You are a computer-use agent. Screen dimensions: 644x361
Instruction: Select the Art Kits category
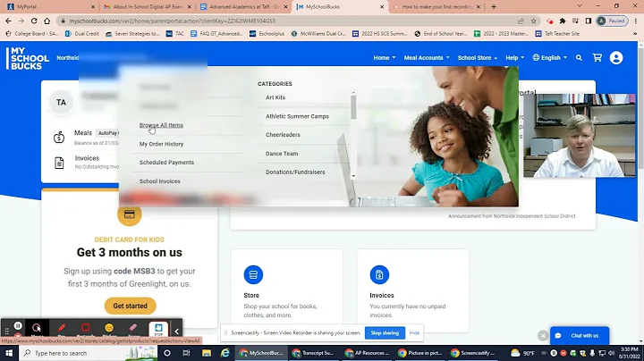click(275, 97)
